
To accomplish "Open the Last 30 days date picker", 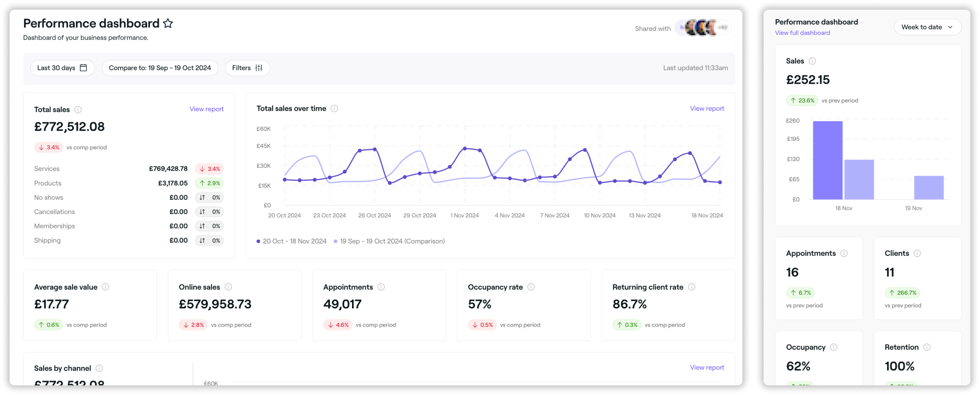I will point(63,68).
